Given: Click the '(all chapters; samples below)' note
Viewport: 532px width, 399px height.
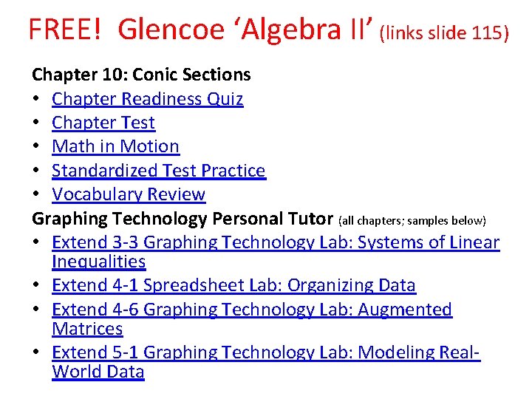Looking at the screenshot, I should pyautogui.click(x=412, y=221).
